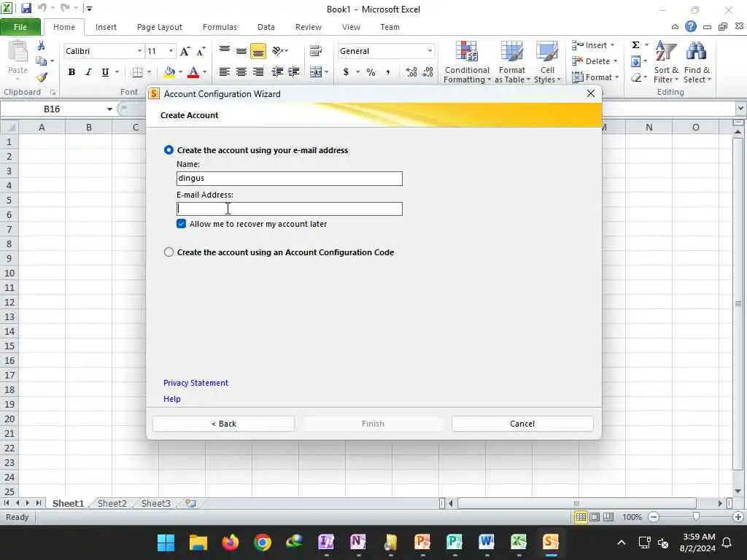The width and height of the screenshot is (747, 560).
Task: Expand the Name Box dropdown arrow
Action: [x=109, y=109]
